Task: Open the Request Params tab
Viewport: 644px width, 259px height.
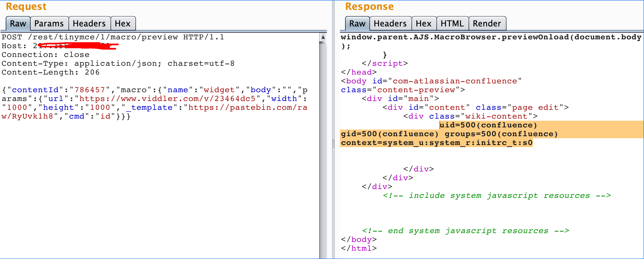Action: 49,24
